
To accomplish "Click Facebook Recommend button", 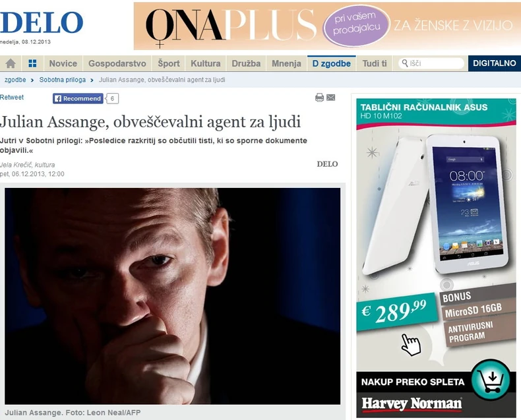I will (x=78, y=98).
